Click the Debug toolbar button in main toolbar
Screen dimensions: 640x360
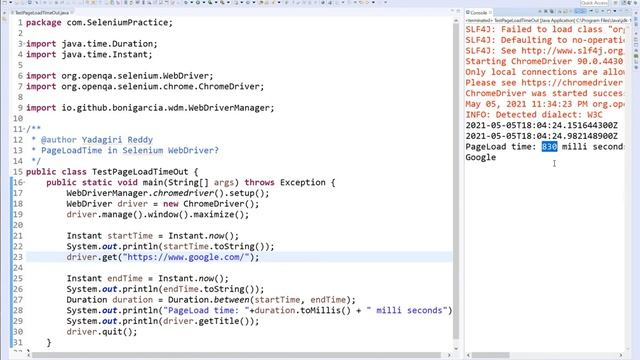click(186, 2)
